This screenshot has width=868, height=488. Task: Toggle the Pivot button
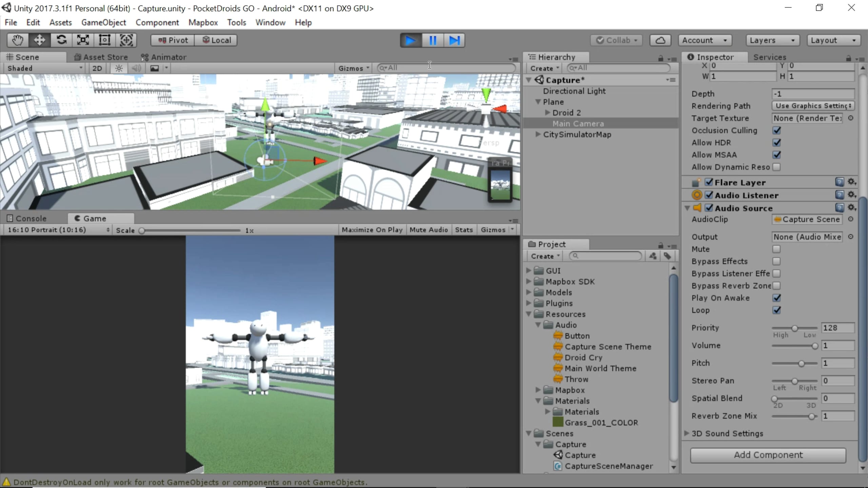tap(173, 40)
